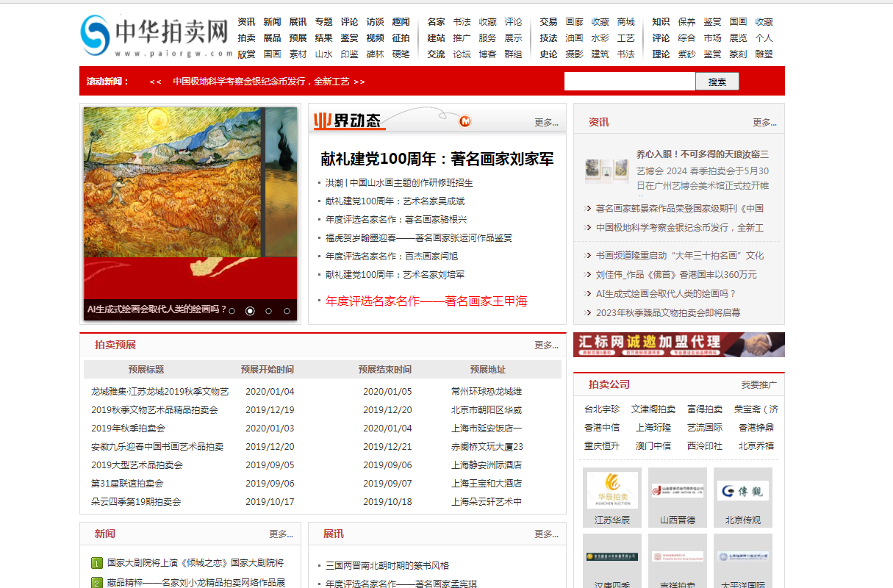Open preview 朵云四季第19期拍卖会
893x588 pixels.
pyautogui.click(x=136, y=502)
